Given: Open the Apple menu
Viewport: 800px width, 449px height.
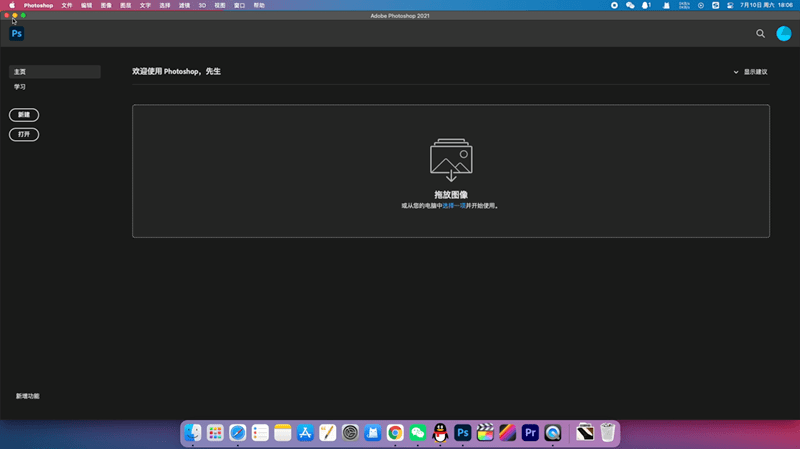Looking at the screenshot, I should point(12,5).
